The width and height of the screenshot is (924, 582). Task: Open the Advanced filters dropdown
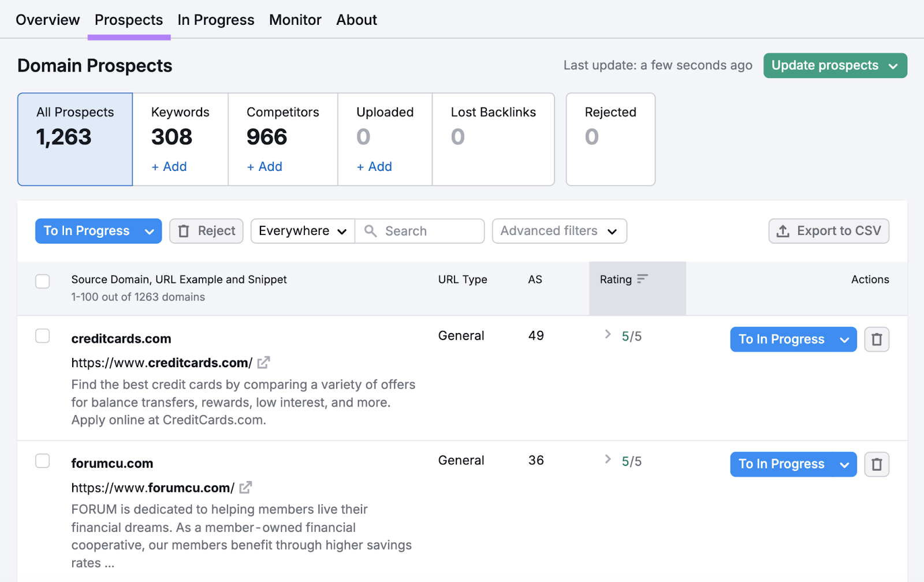point(558,231)
